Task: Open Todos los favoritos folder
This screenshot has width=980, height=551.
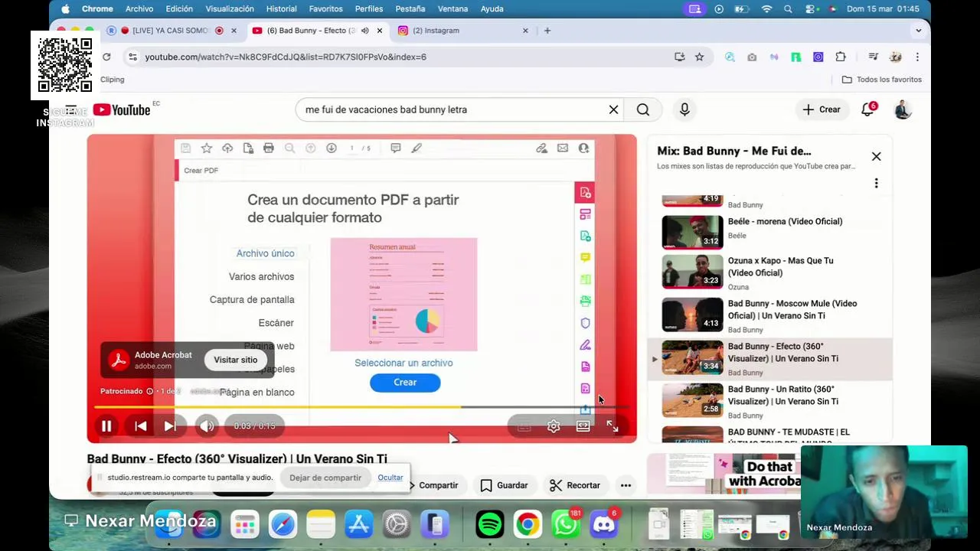Action: pyautogui.click(x=882, y=80)
